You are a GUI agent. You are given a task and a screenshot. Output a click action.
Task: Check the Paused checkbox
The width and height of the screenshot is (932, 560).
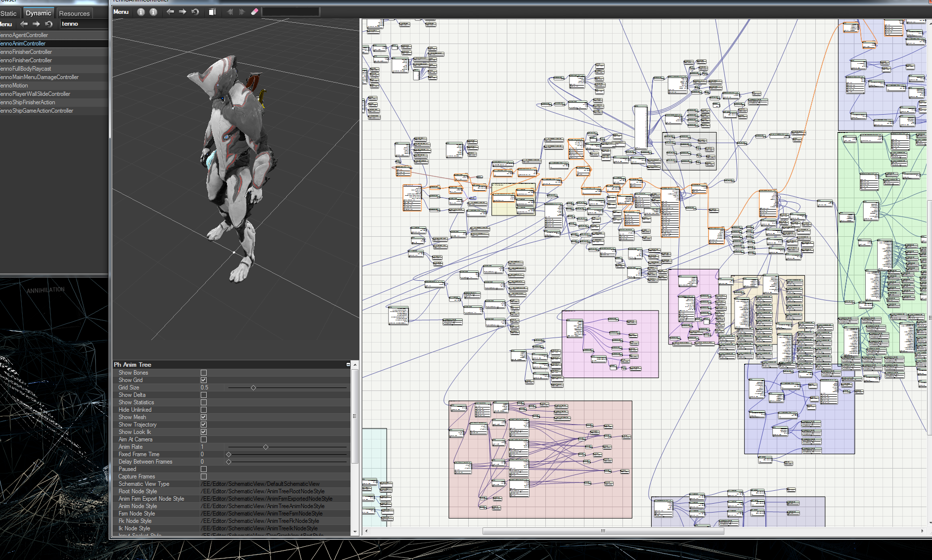pyautogui.click(x=204, y=469)
